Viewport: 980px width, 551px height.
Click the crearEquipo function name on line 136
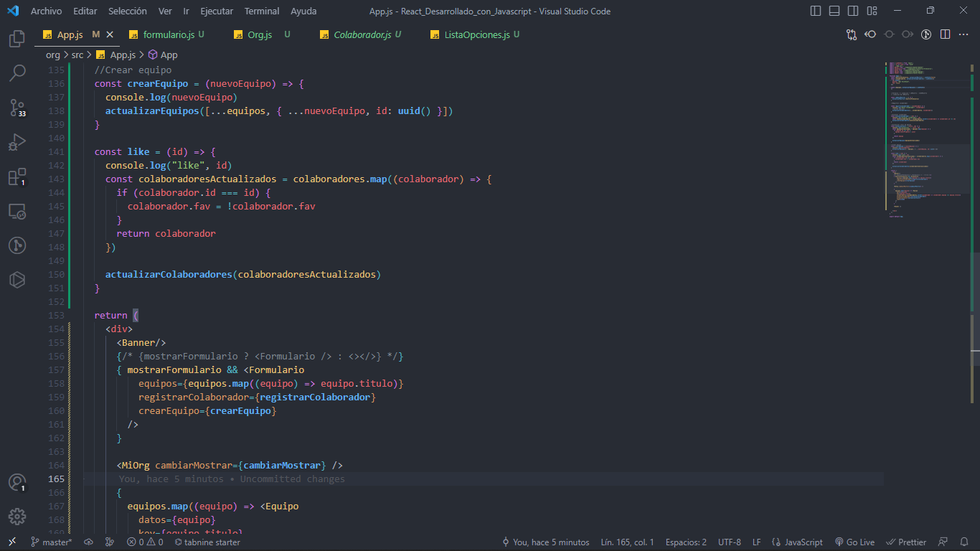158,84
